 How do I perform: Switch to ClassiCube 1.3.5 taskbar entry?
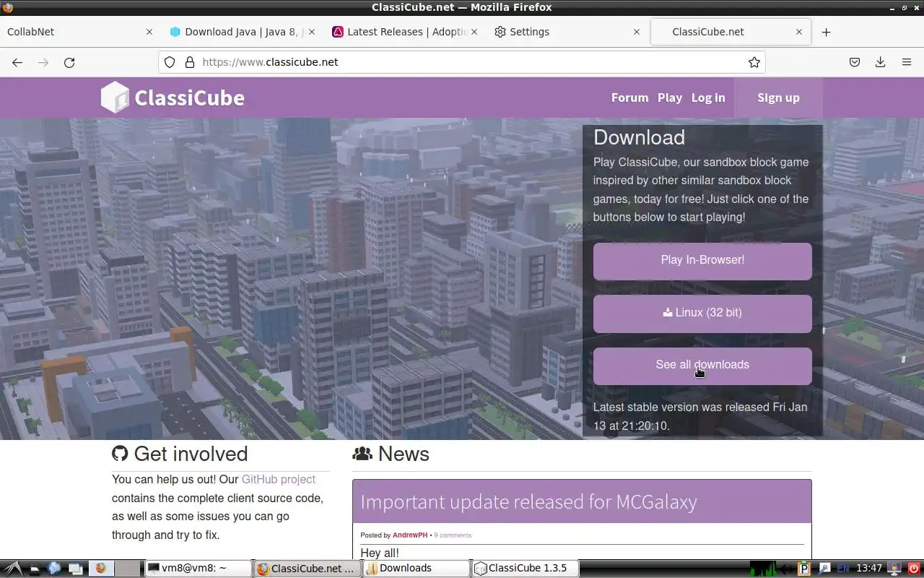(x=526, y=569)
